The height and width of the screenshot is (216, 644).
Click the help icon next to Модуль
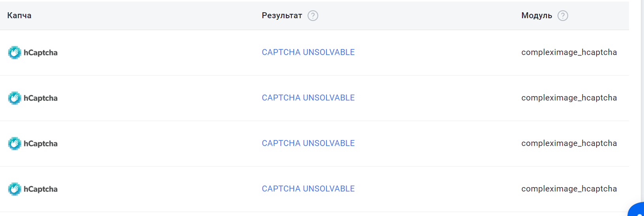(563, 15)
